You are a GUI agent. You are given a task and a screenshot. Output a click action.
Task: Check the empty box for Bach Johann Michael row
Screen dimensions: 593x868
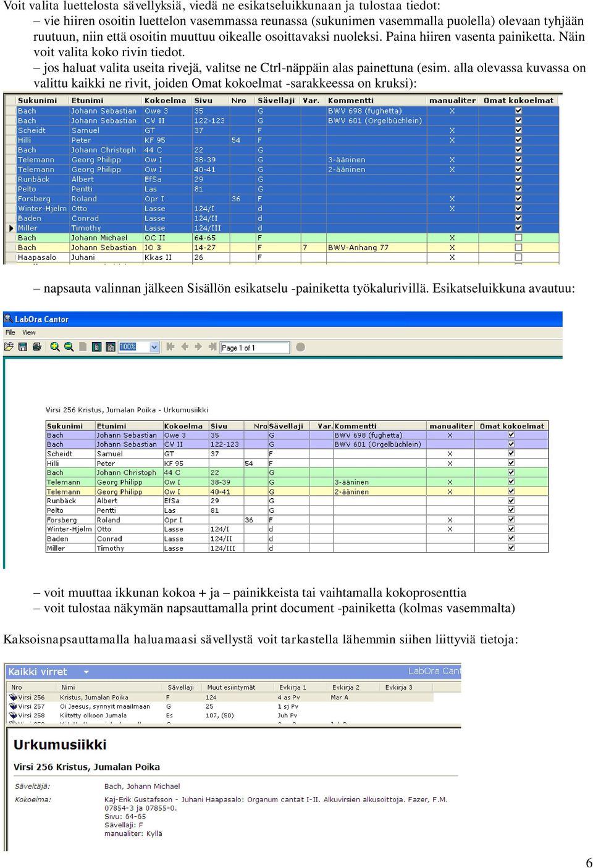coord(518,238)
